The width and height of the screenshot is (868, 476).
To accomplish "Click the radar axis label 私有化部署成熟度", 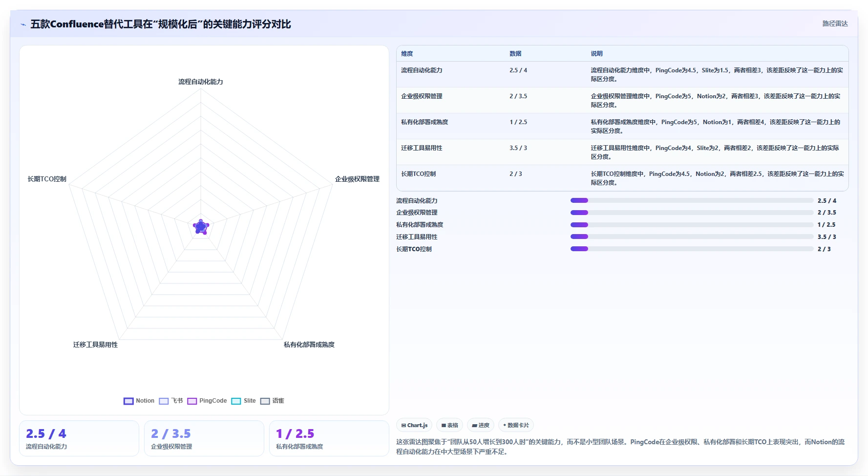I will tap(309, 345).
